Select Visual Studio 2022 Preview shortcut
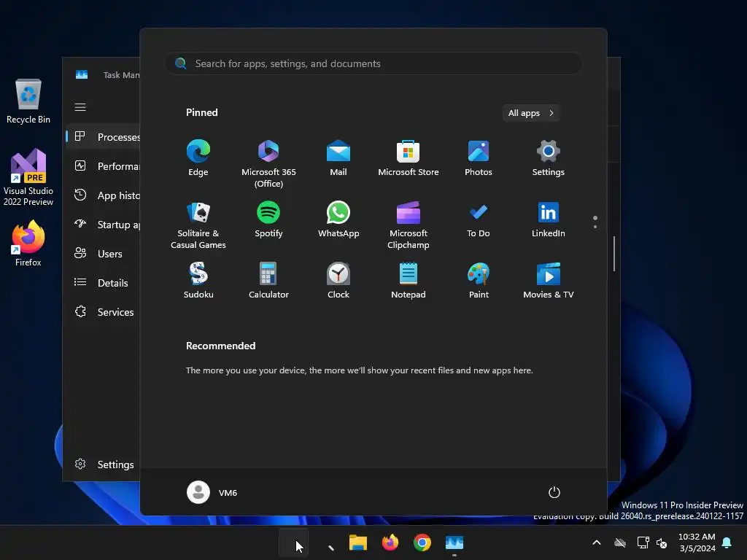Image resolution: width=747 pixels, height=560 pixels. (28, 178)
